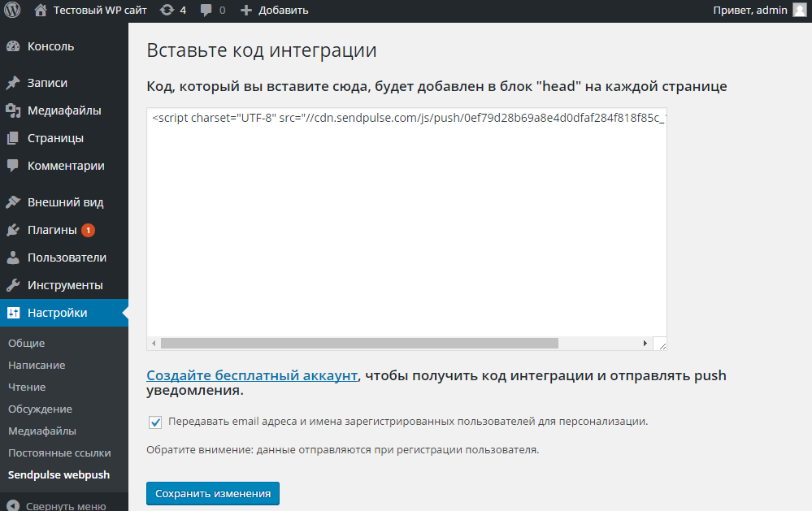Click the code box horizontal scrollbar thumb
This screenshot has height=511, width=812.
359,344
